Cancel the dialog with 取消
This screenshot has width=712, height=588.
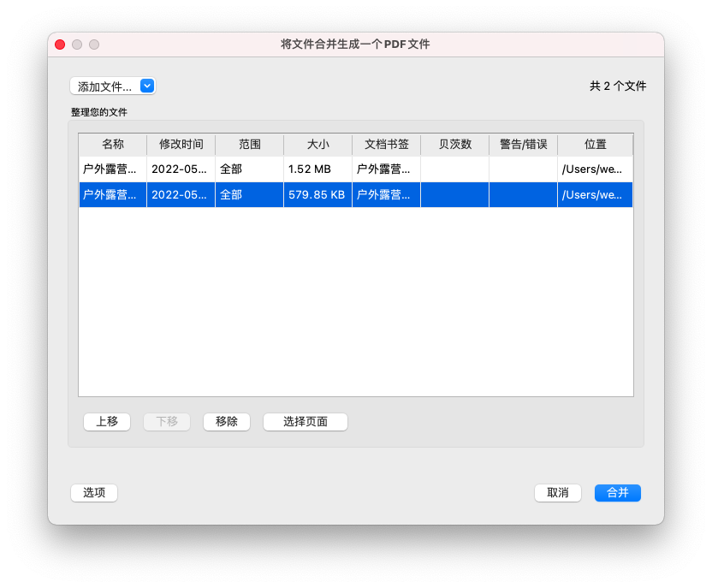[558, 492]
